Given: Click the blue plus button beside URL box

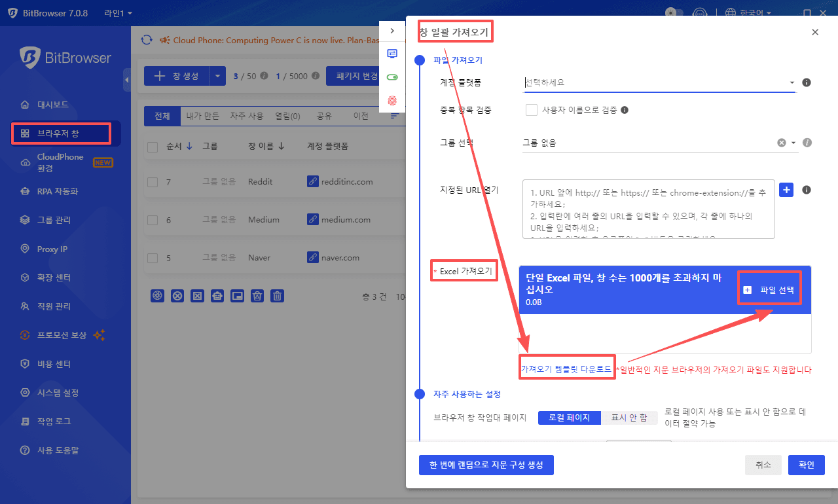Looking at the screenshot, I should (787, 190).
